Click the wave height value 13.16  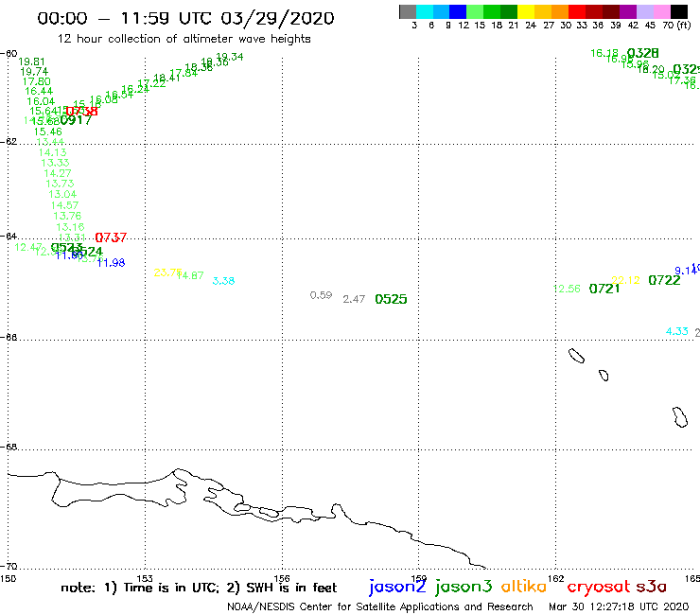[x=70, y=227]
